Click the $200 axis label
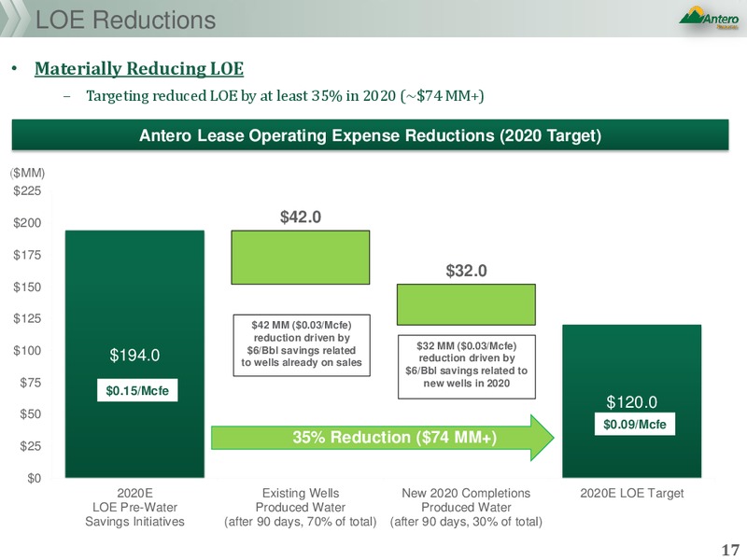 (x=27, y=223)
